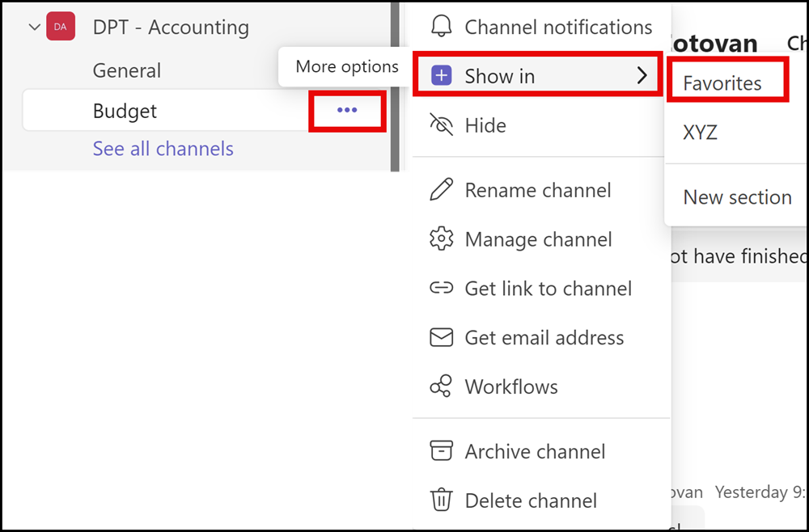Click the Get email address envelope icon
This screenshot has width=809, height=532.
tap(441, 338)
